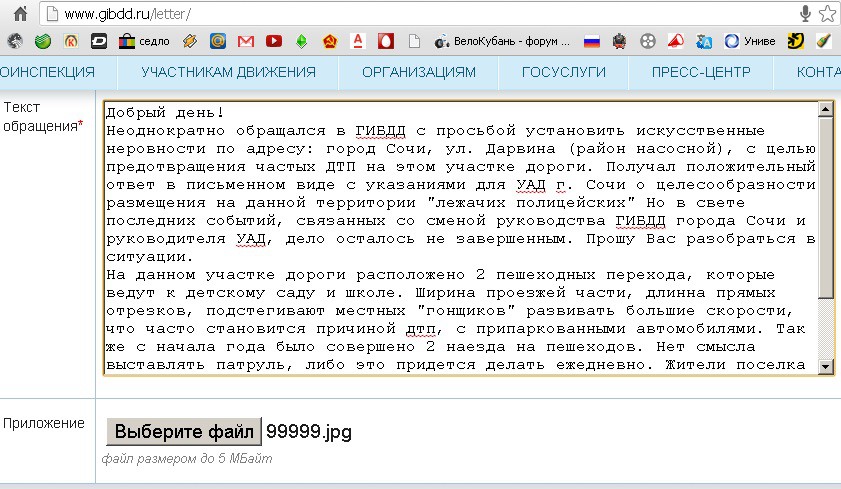Activate voice search microphone icon

[805, 14]
